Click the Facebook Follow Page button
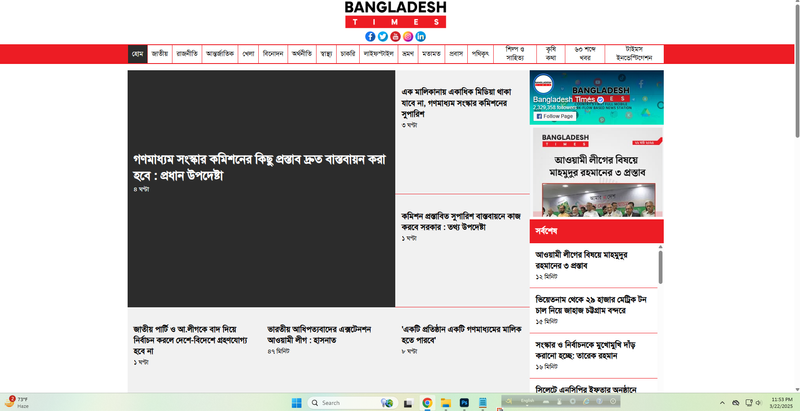This screenshot has width=800, height=411. click(555, 116)
